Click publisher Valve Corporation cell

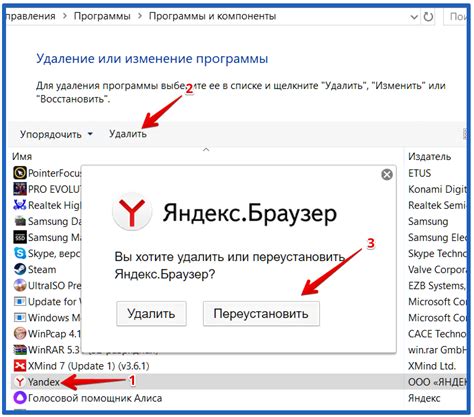pyautogui.click(x=437, y=269)
